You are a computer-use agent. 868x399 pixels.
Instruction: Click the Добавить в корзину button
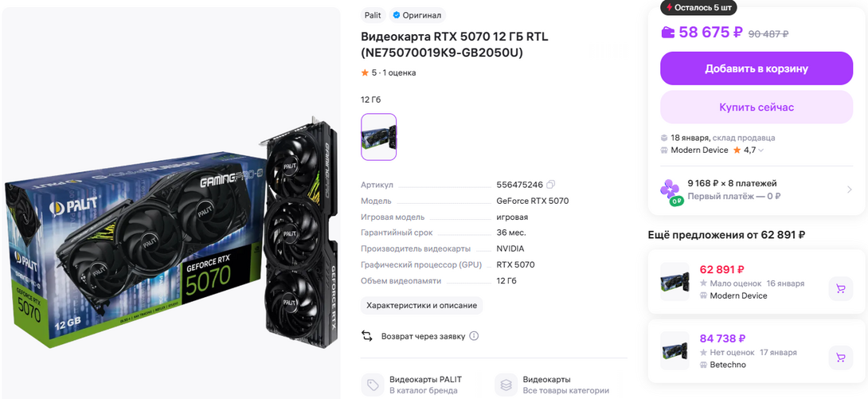coord(757,68)
